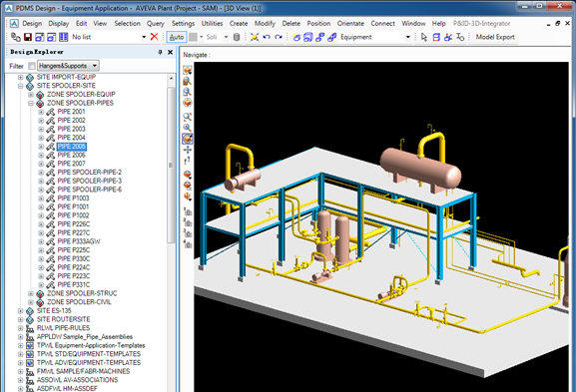Select ZONE SPOOLER-CIVIL in the tree
Viewport: 576px width, 392px height.
point(79,302)
